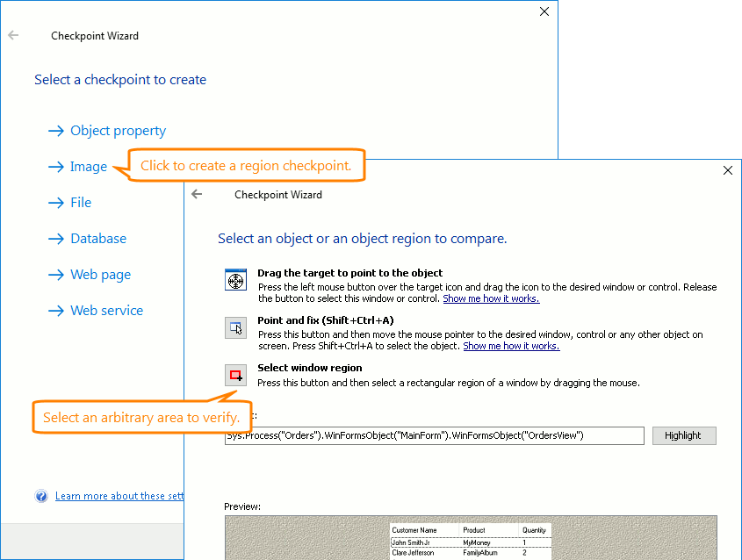Click 'Select a checkpoint to create' heading
Viewport: 742px width, 560px height.
click(120, 80)
